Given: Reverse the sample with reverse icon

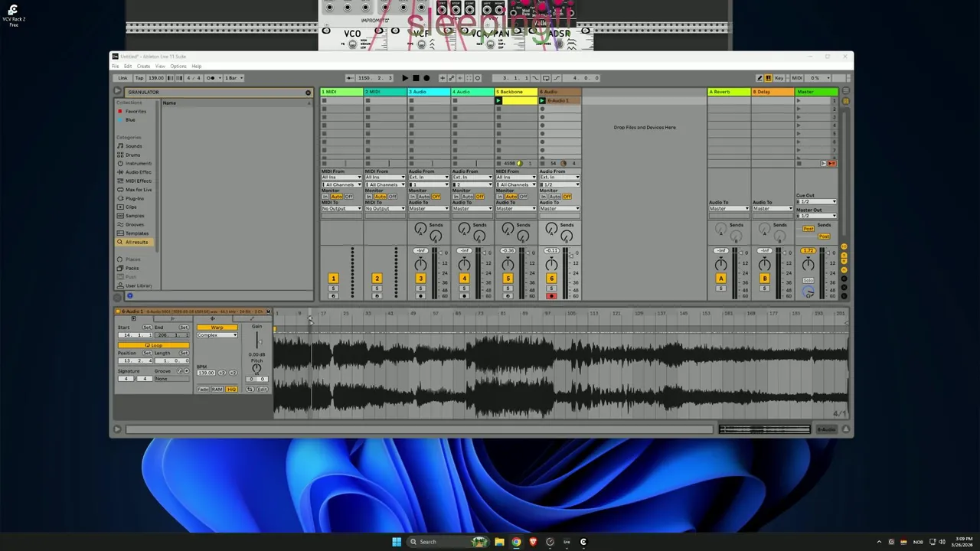Looking at the screenshot, I should [x=250, y=390].
